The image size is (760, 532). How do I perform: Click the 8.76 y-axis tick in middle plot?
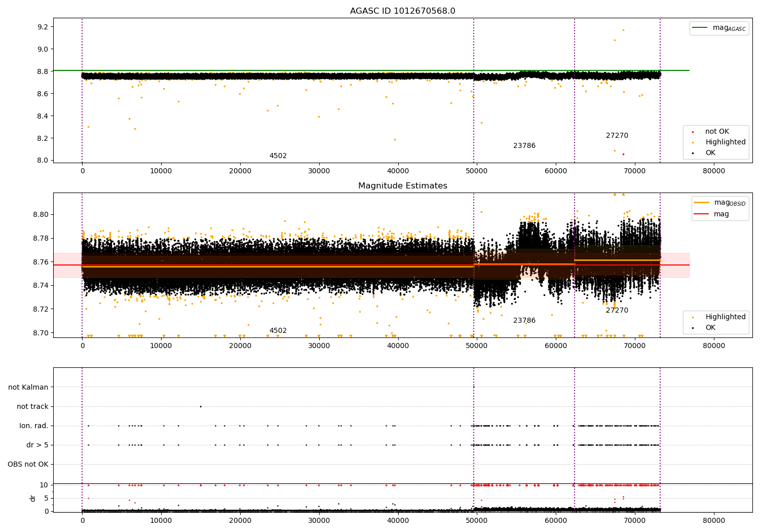coord(40,262)
